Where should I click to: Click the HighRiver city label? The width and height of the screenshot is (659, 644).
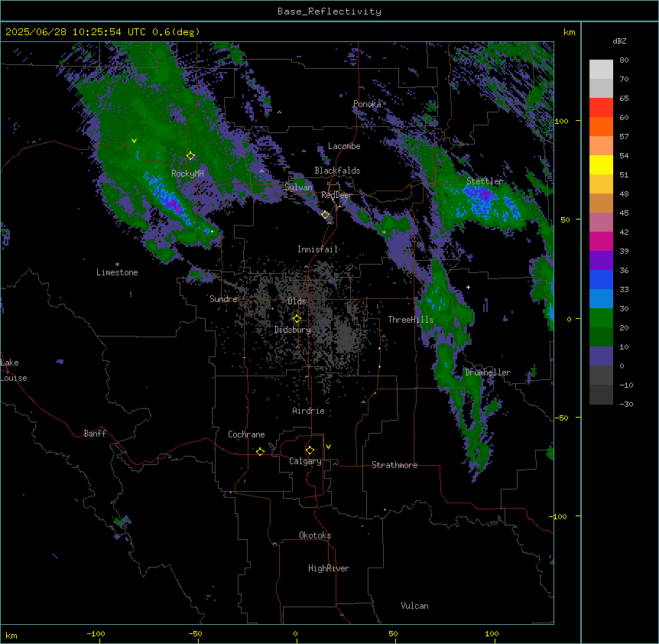329,568
